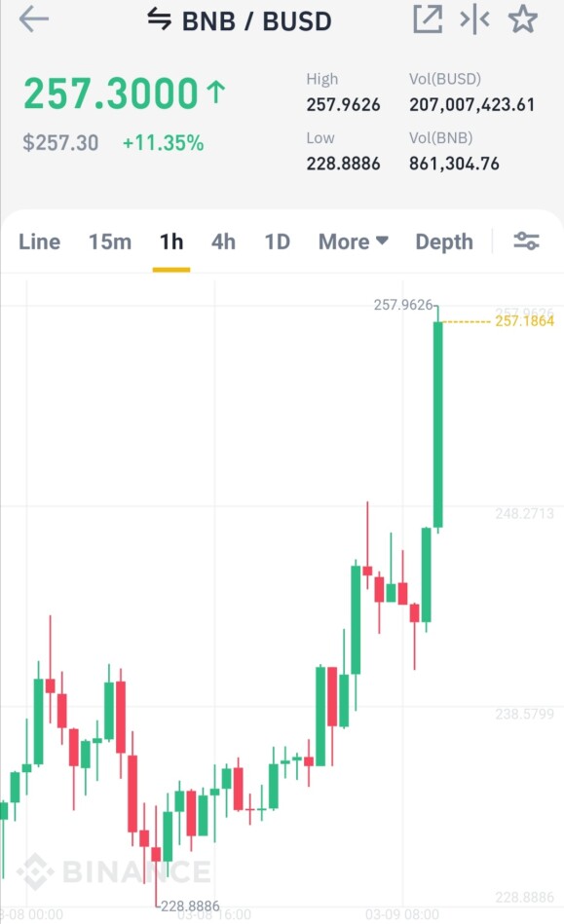Select the 1h interval

pos(171,241)
